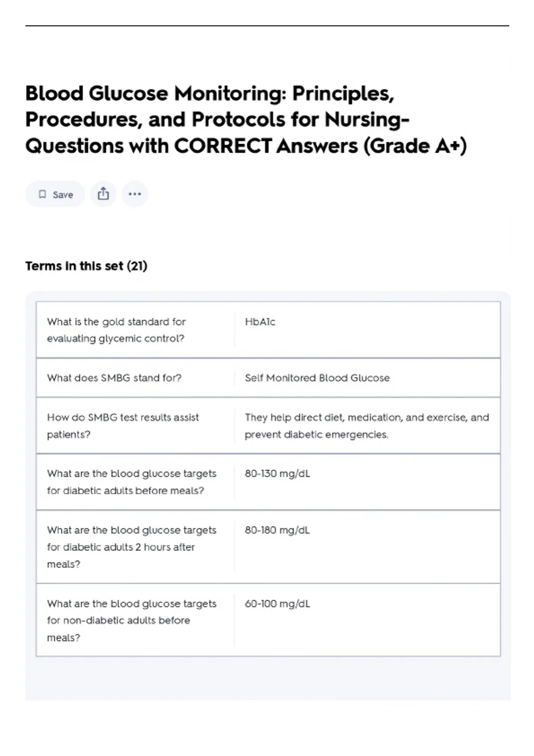Click the 'prevent diabetic emergencies' line

[x=316, y=434]
